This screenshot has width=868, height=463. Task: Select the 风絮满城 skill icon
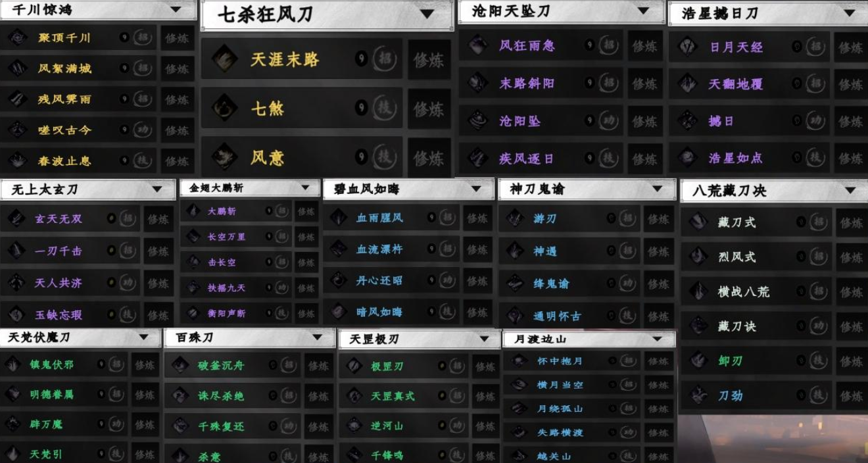tap(16, 68)
